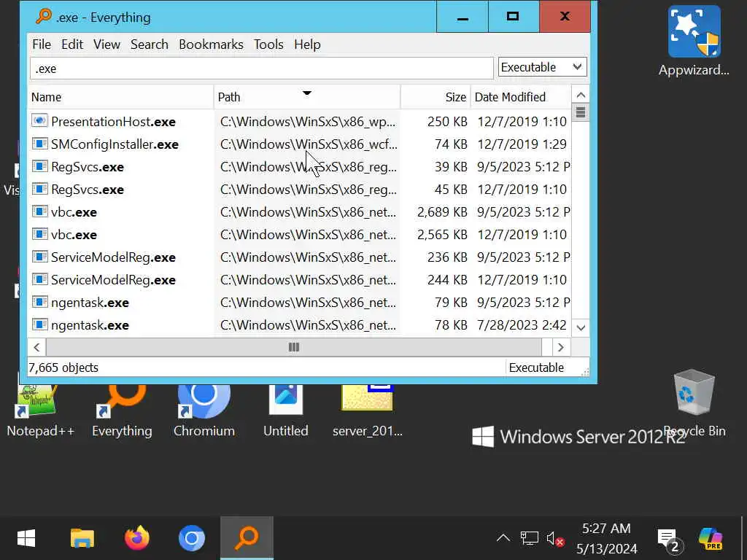Open the Bookmarks menu
Image resolution: width=747 pixels, height=560 pixels.
[211, 44]
